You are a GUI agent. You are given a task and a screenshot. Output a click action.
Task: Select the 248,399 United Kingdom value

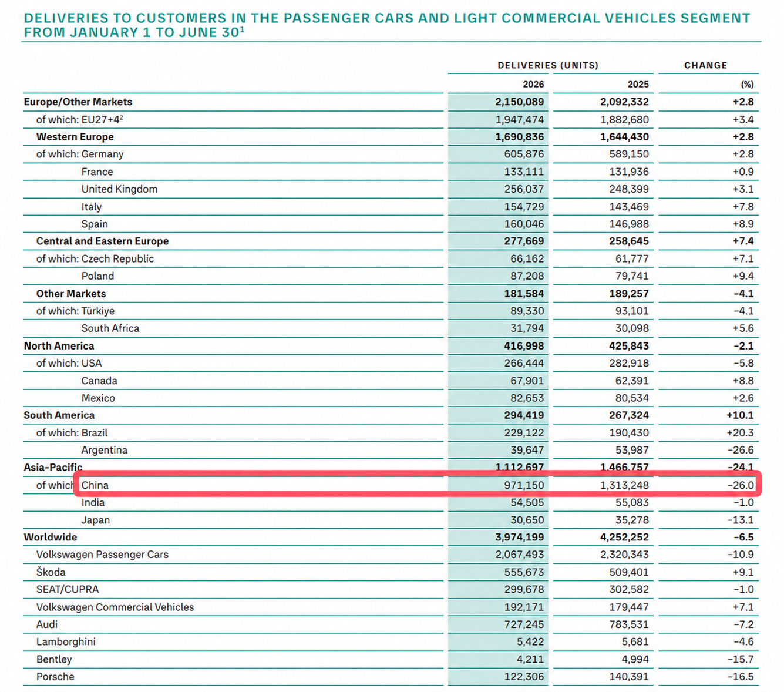coord(629,189)
